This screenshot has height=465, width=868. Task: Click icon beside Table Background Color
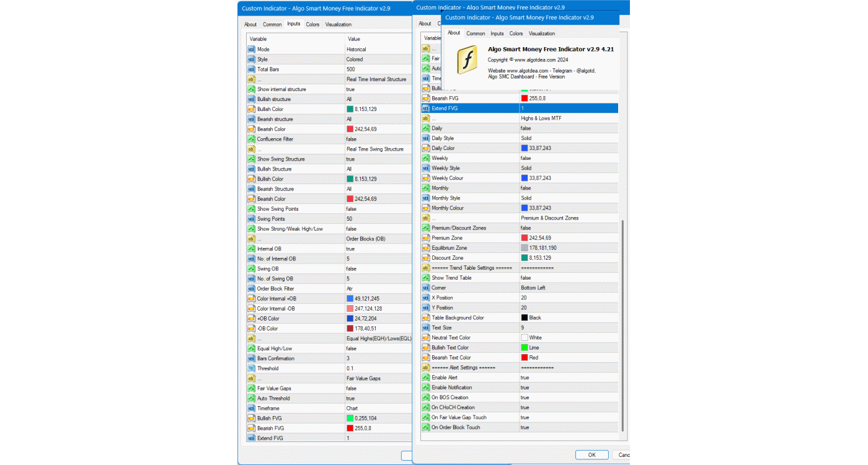click(x=425, y=317)
